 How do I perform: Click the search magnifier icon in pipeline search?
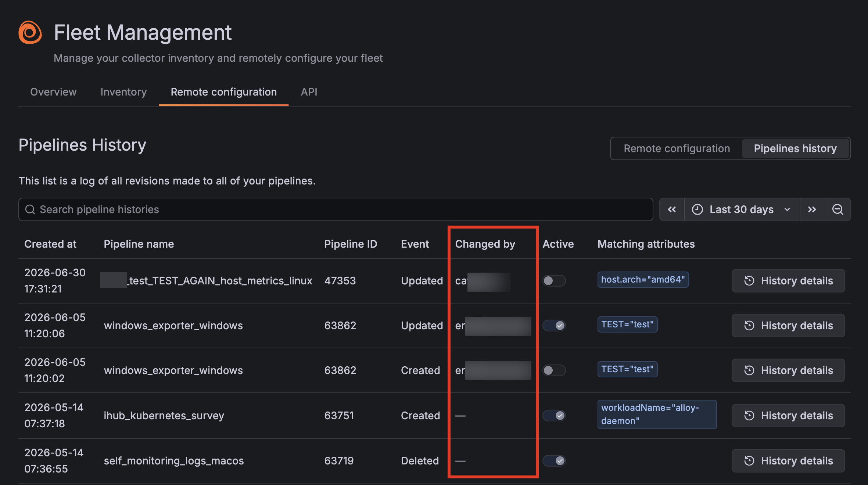(30, 209)
